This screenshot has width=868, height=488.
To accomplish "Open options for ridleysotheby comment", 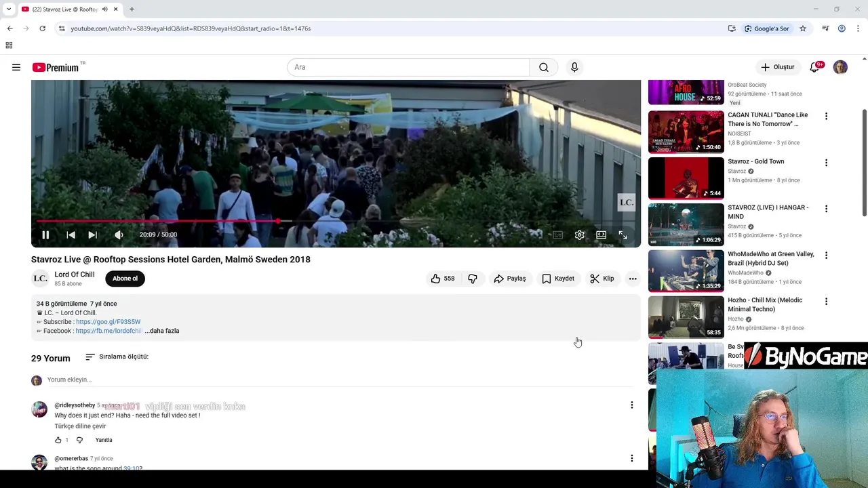I will (x=631, y=405).
